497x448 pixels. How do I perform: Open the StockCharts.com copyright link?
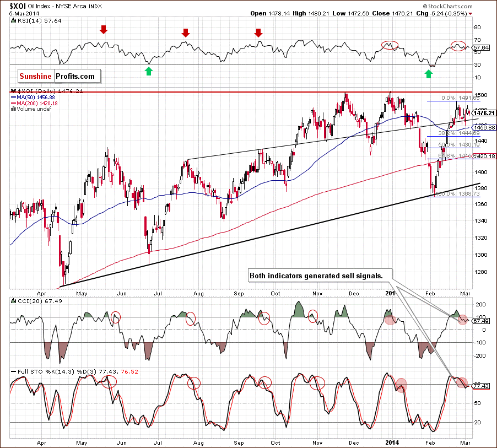pos(447,6)
